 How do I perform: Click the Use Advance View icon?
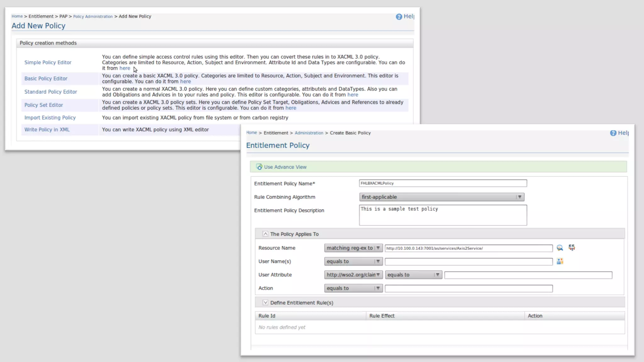259,167
